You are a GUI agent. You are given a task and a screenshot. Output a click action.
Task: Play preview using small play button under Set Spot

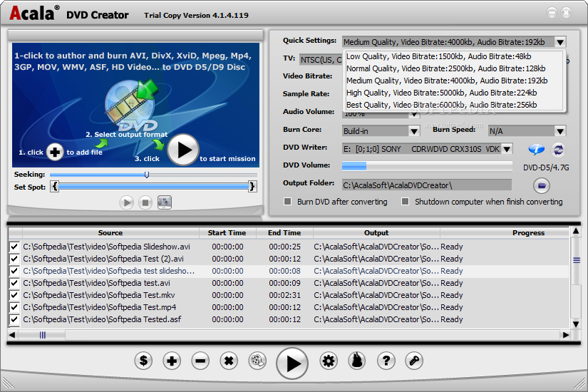126,202
